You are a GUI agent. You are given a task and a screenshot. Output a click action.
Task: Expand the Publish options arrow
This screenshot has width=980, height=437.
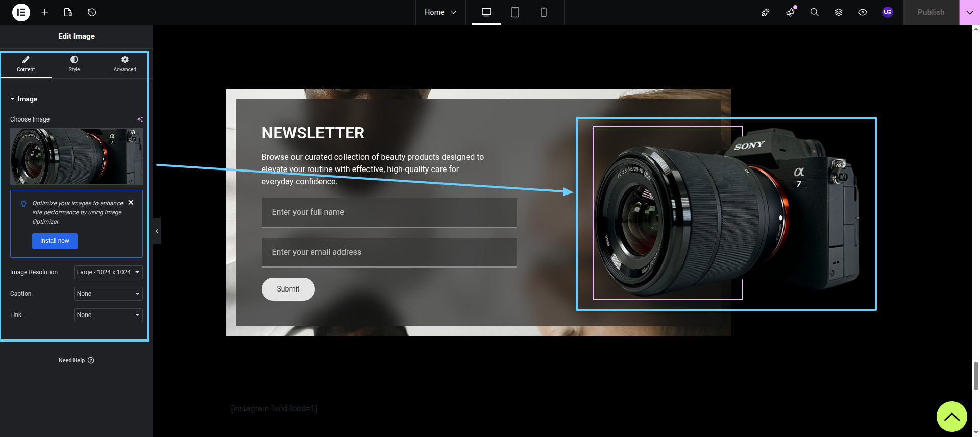coord(969,12)
